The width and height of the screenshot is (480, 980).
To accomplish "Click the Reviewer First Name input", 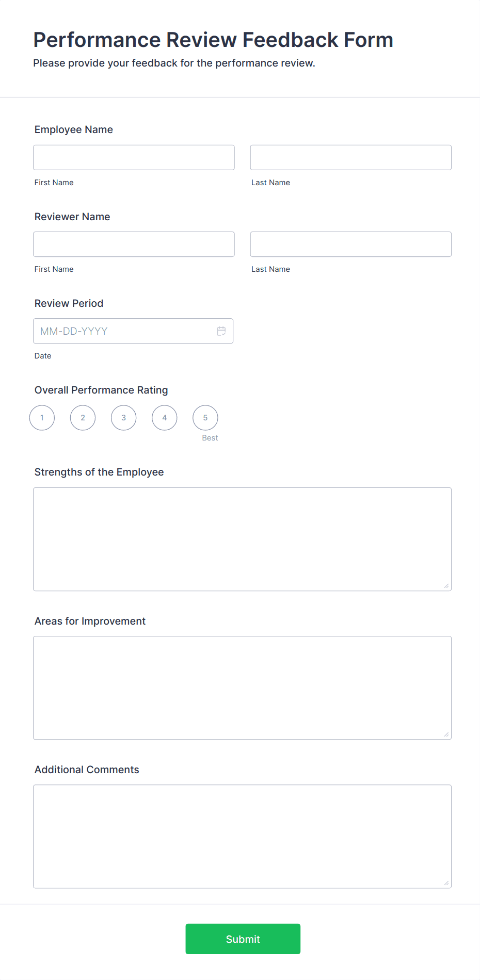I will (134, 244).
